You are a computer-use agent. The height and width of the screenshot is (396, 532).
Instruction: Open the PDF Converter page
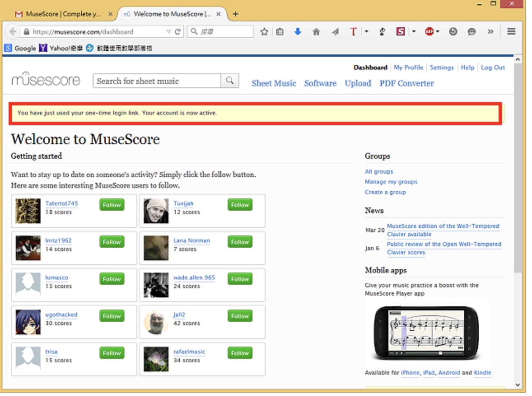[x=407, y=83]
